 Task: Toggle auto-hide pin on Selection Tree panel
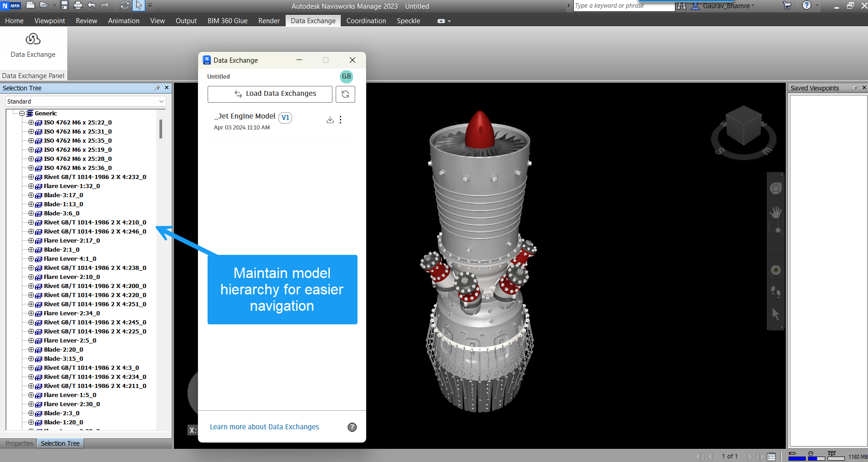[x=157, y=88]
